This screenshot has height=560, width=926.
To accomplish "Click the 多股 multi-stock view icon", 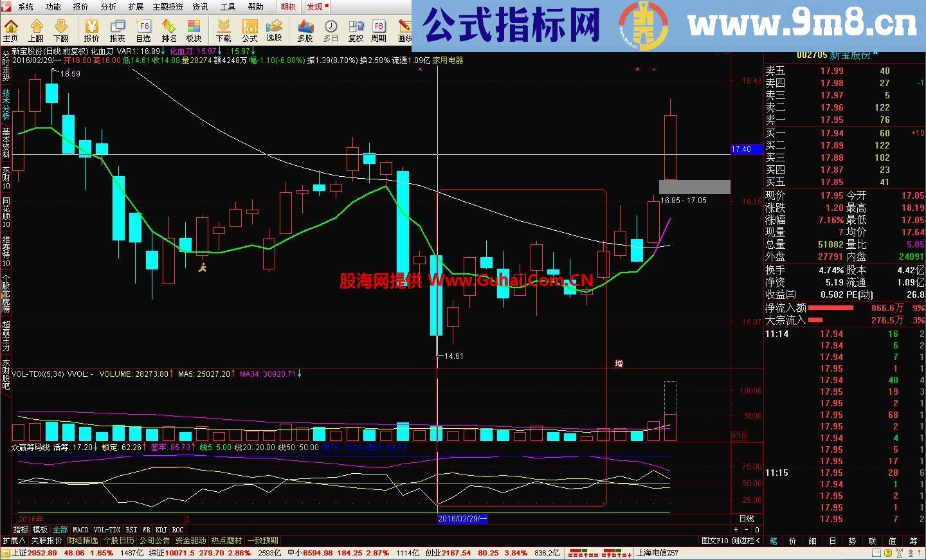I will [x=305, y=28].
